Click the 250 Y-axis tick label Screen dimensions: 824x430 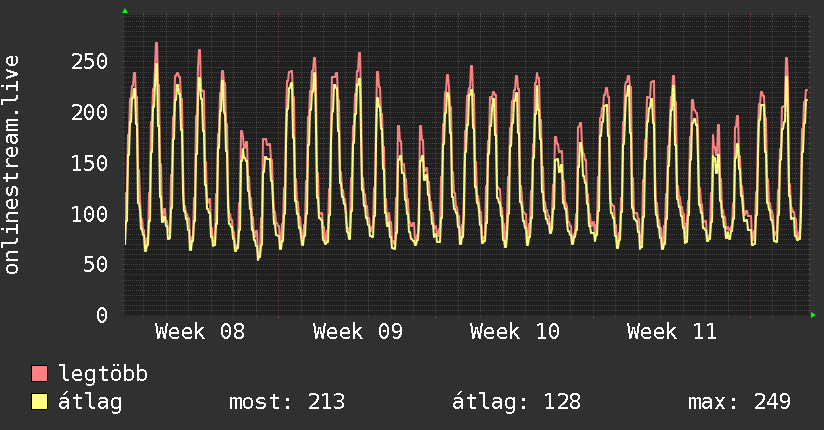[89, 62]
